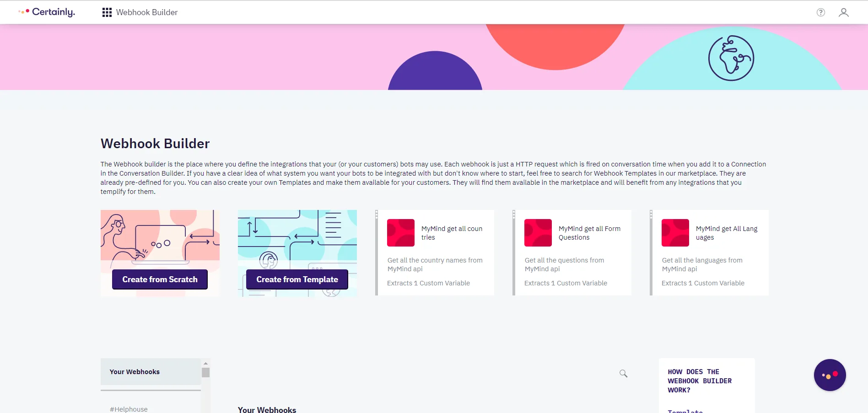868x413 pixels.
Task: Open the user profile icon
Action: 844,12
